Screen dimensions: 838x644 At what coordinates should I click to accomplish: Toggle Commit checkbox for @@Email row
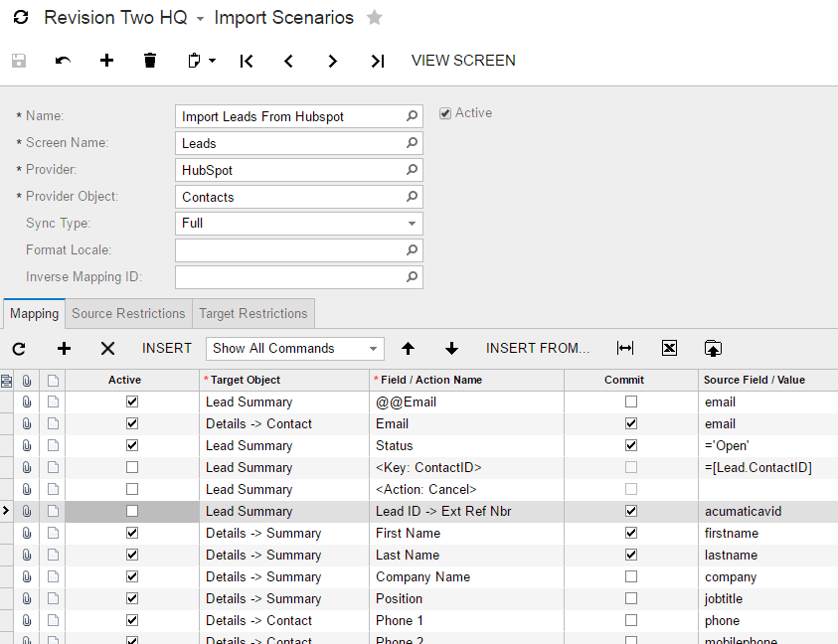(x=631, y=402)
